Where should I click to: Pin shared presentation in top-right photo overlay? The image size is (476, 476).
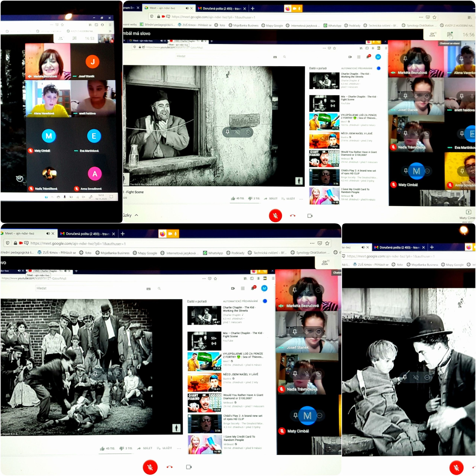[227, 132]
